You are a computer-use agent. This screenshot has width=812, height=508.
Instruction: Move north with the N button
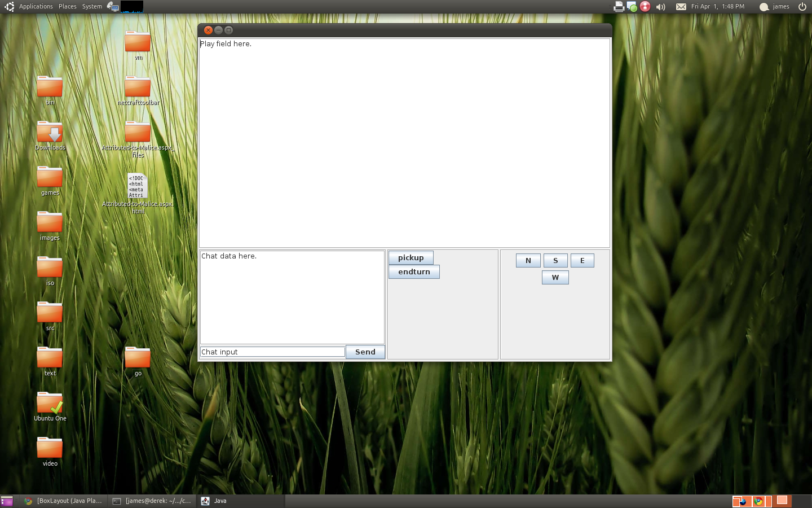coord(528,261)
